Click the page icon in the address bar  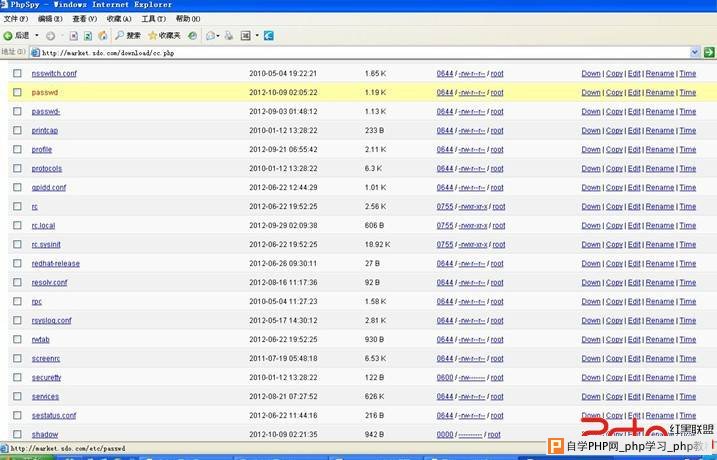(35, 53)
